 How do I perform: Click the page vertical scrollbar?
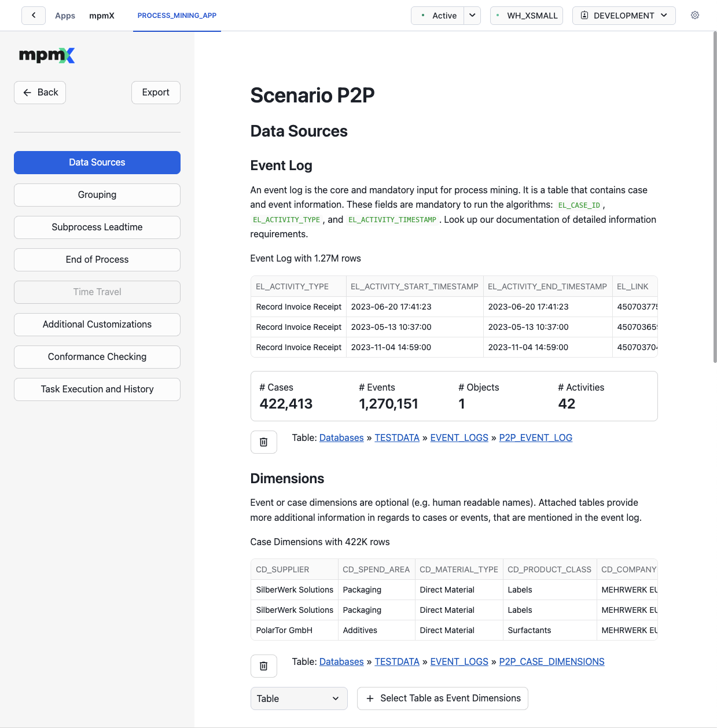715,197
